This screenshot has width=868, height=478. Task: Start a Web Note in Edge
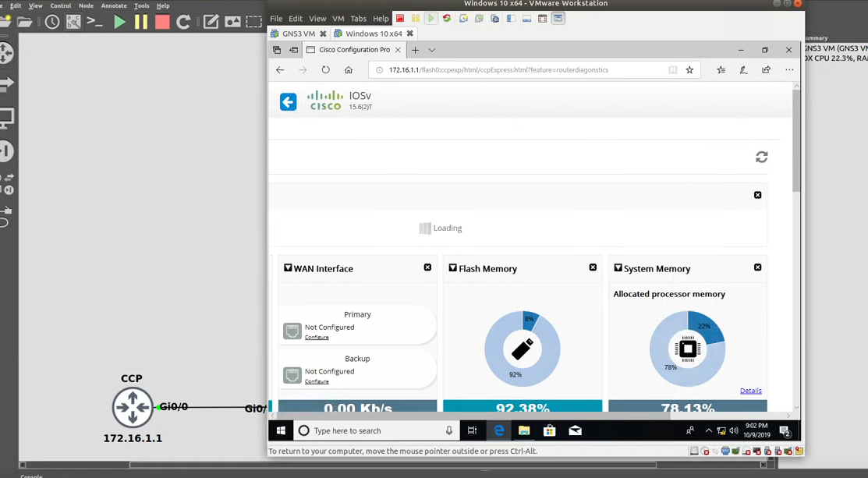pyautogui.click(x=742, y=69)
